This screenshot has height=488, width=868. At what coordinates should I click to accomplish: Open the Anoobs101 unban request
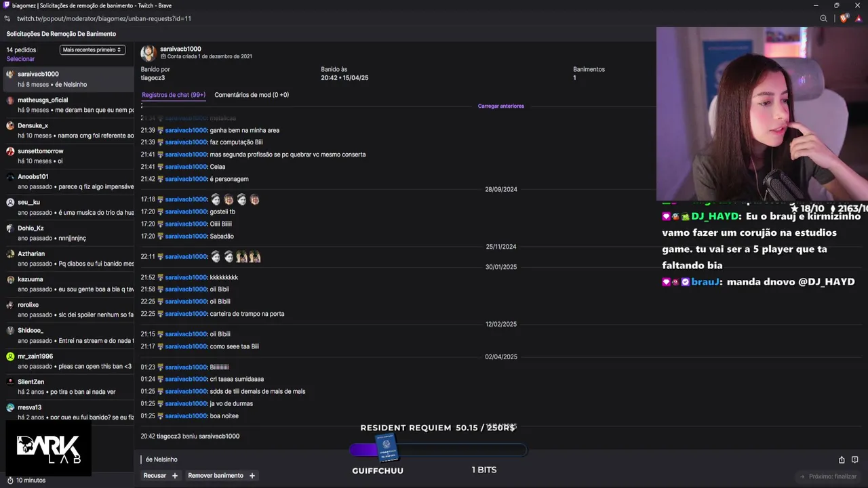pyautogui.click(x=68, y=182)
